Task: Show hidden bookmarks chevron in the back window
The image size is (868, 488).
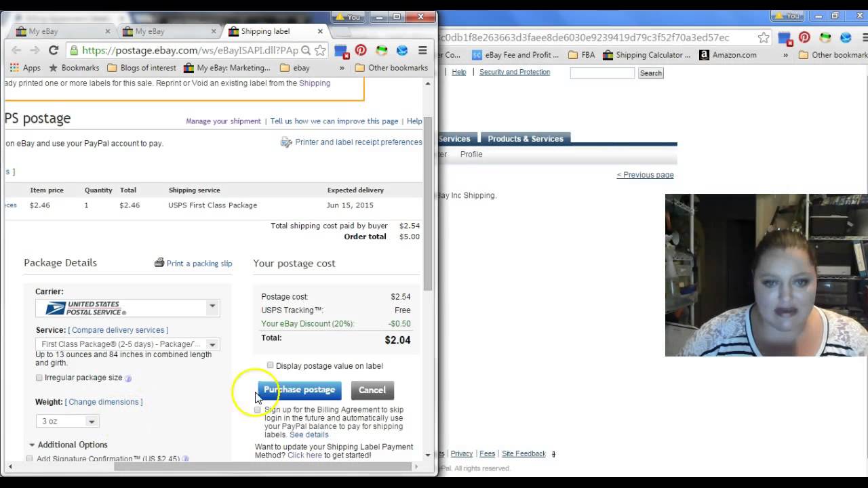Action: (x=785, y=55)
